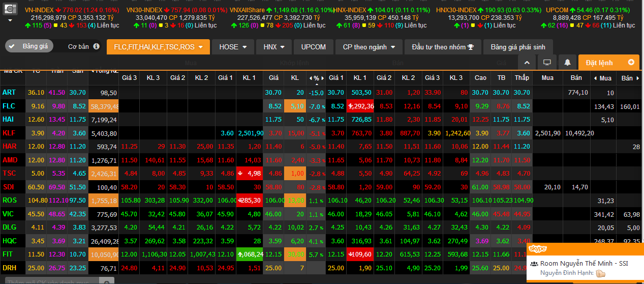Open Skype room Nguyễn Thế Minh - SSI notification
644x284 pixels.
(585, 268)
